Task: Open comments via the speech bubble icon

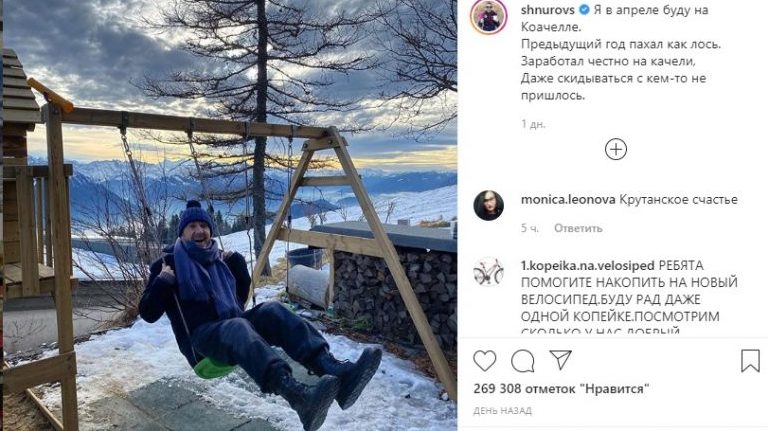Action: 523,361
